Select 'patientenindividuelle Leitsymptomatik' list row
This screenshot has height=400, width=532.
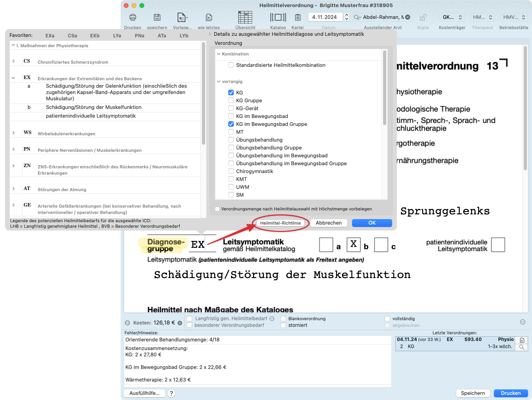pos(105,116)
